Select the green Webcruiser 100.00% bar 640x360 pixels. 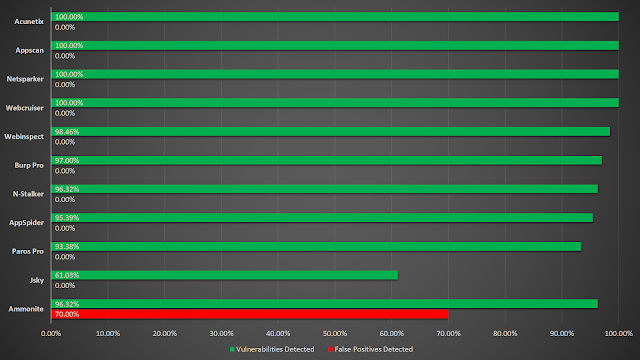click(x=335, y=103)
